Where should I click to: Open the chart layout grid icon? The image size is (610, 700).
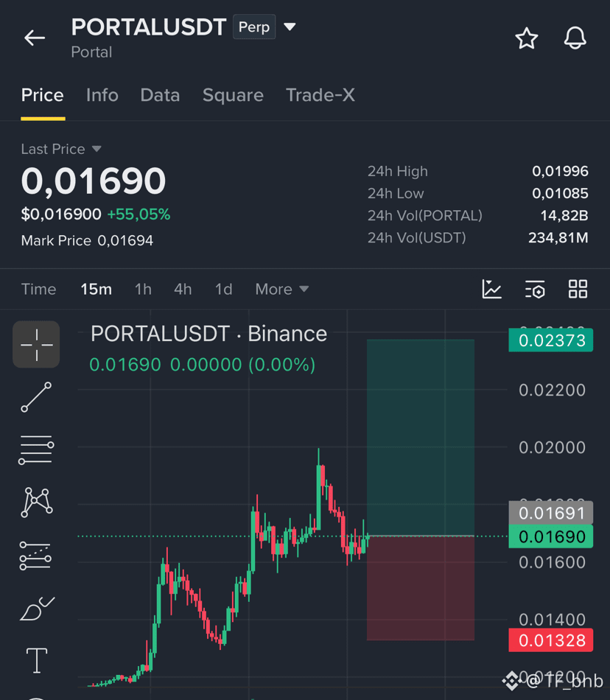coord(578,289)
